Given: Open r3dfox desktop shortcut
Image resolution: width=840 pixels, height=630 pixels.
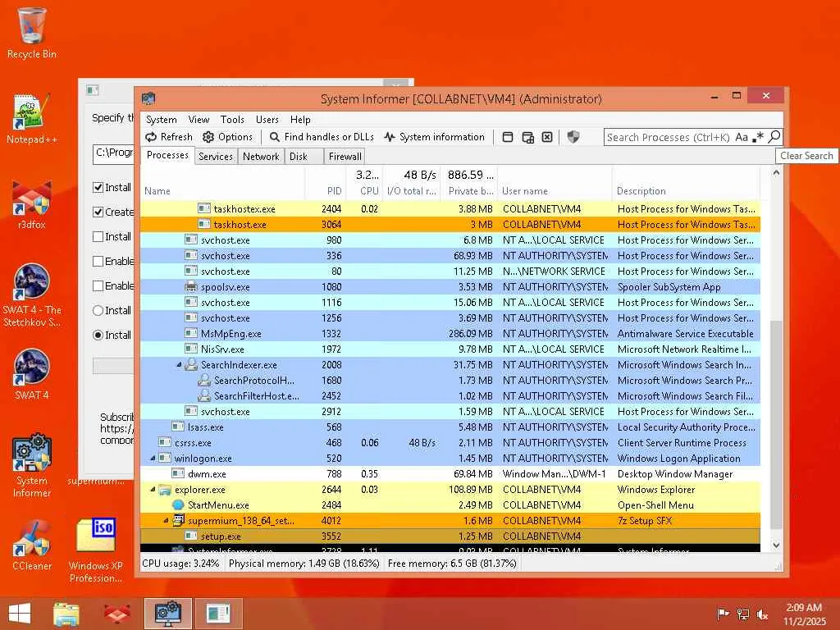Looking at the screenshot, I should point(32,204).
